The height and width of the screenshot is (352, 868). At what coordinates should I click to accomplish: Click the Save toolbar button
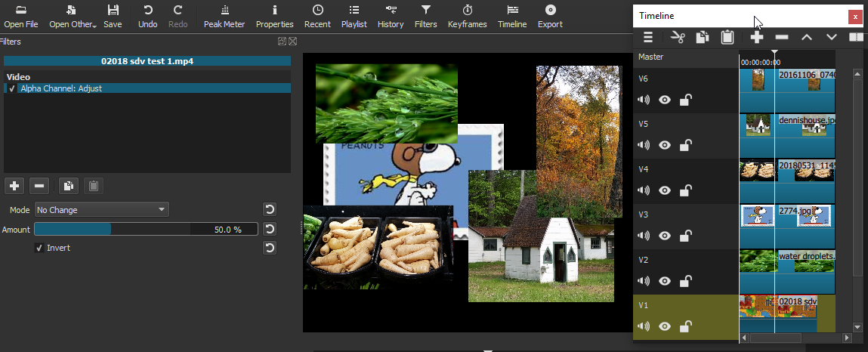coord(113,17)
